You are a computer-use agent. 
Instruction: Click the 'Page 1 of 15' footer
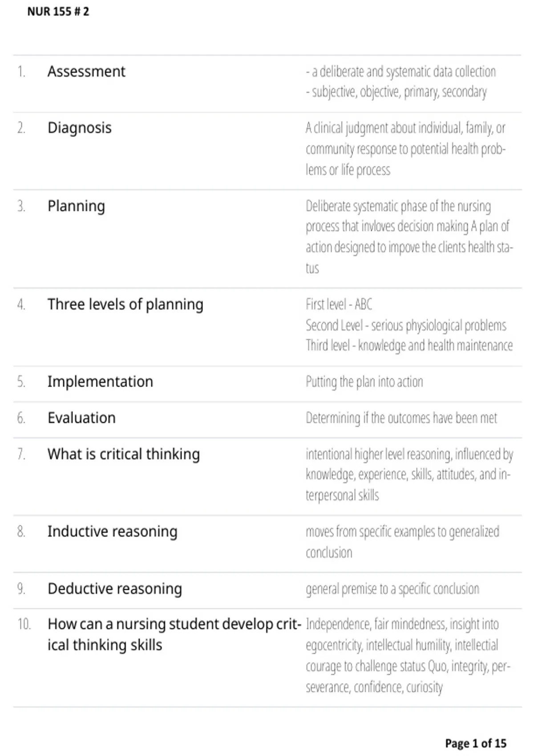[x=476, y=743]
